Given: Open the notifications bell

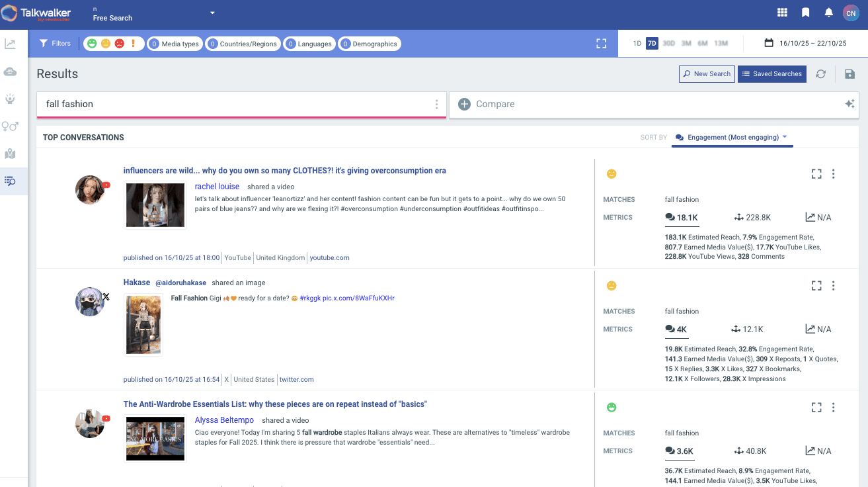Looking at the screenshot, I should (x=828, y=13).
